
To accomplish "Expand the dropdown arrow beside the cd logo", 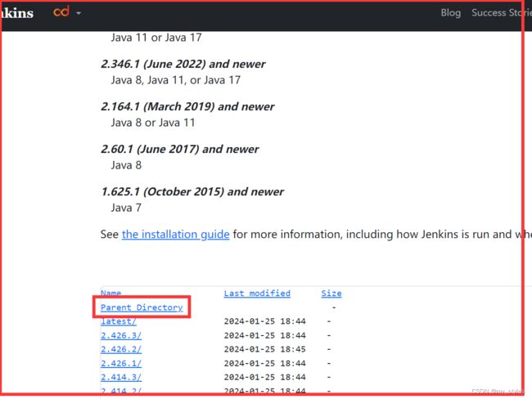I will [x=79, y=13].
